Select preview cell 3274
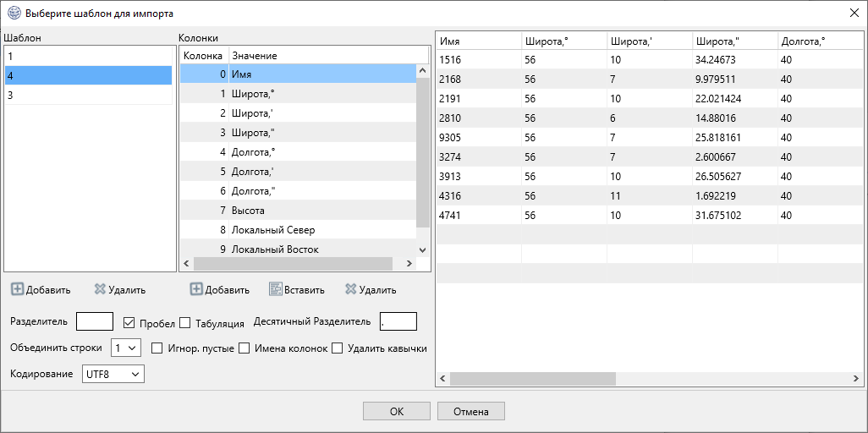 coord(478,156)
